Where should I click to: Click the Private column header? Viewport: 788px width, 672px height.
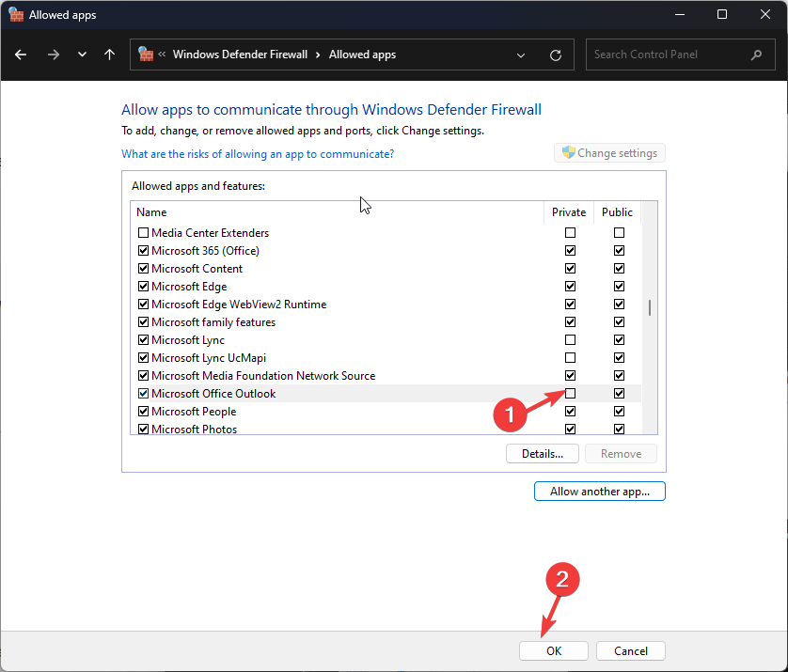click(x=569, y=212)
